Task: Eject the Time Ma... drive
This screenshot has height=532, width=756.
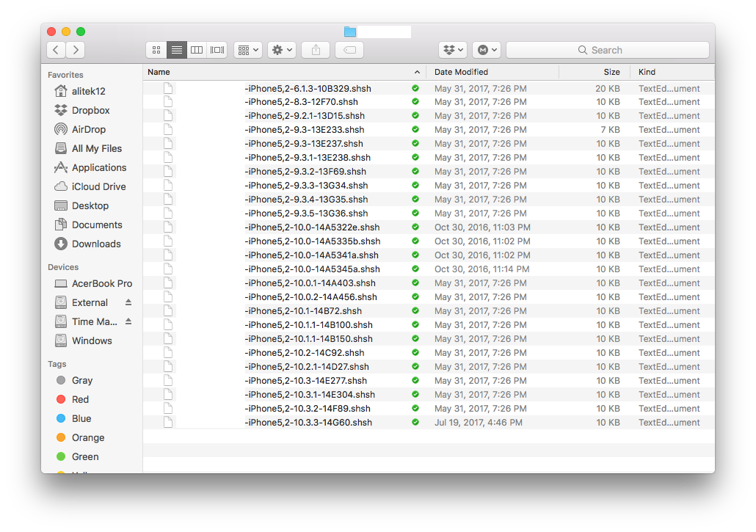Action: tap(128, 321)
